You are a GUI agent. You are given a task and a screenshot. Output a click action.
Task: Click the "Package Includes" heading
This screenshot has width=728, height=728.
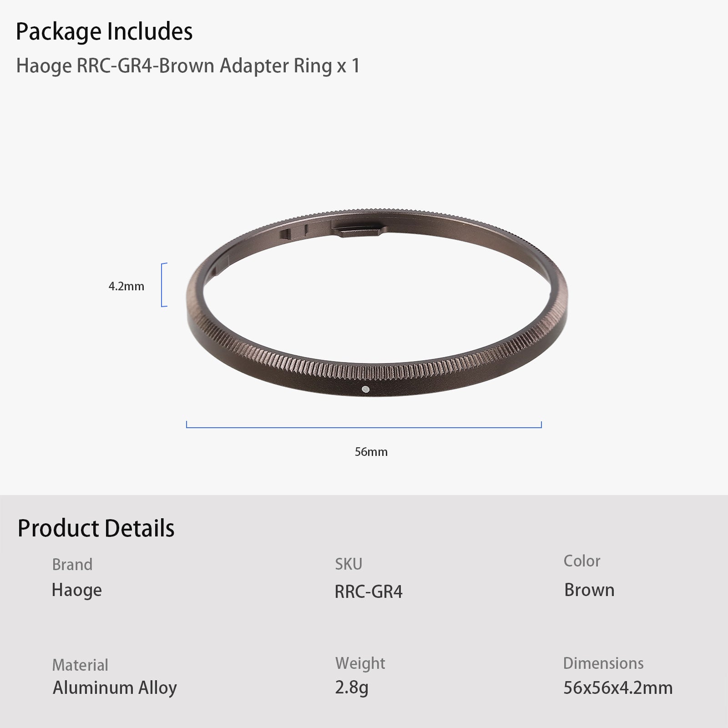coord(104,31)
